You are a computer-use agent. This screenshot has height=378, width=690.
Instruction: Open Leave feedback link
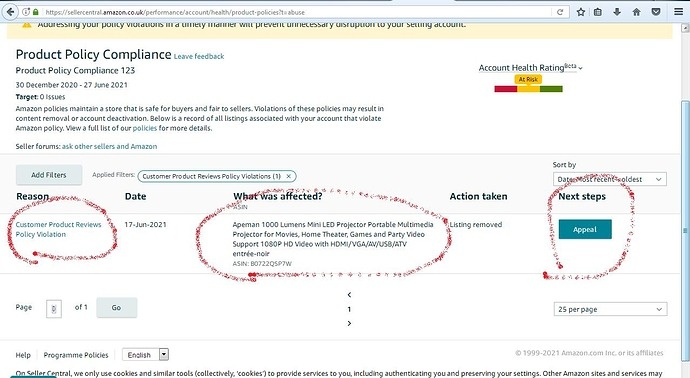coord(199,56)
